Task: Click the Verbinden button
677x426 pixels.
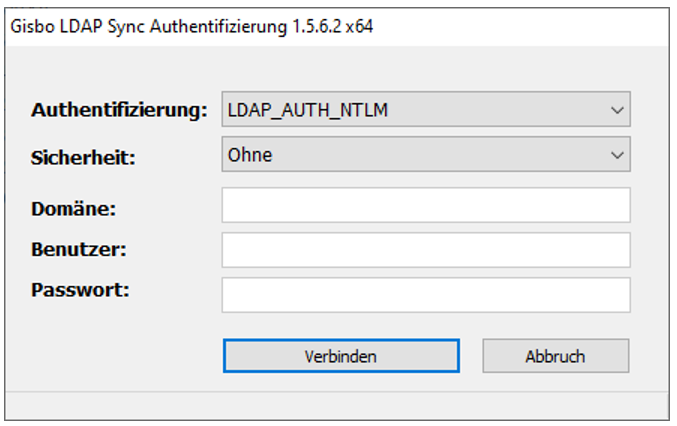Action: (x=341, y=356)
